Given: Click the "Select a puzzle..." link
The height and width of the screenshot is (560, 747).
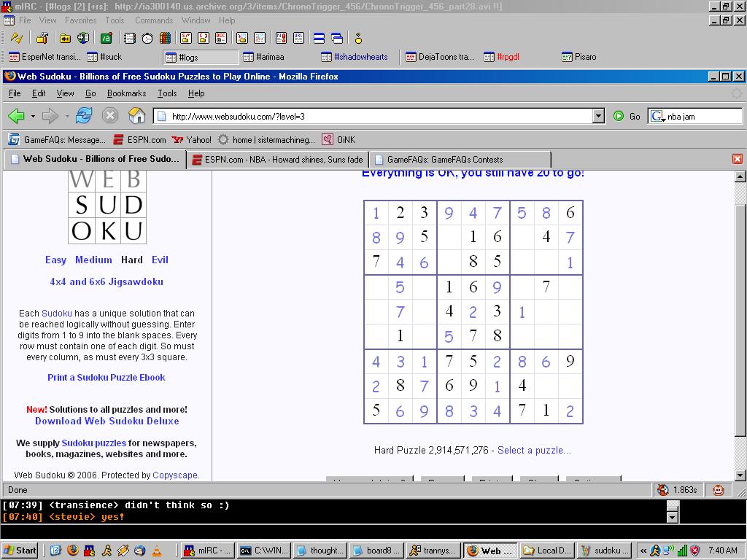Looking at the screenshot, I should (x=534, y=451).
